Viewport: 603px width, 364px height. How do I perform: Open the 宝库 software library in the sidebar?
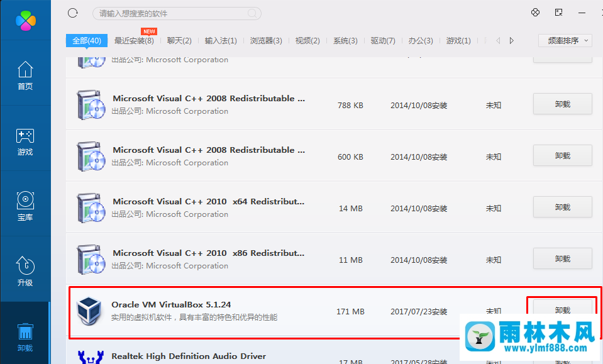[x=25, y=206]
